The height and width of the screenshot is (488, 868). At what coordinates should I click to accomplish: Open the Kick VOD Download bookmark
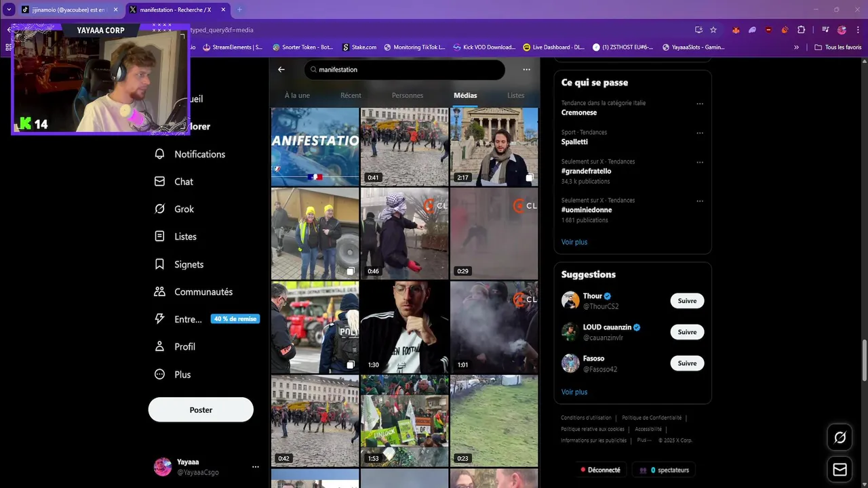point(484,47)
